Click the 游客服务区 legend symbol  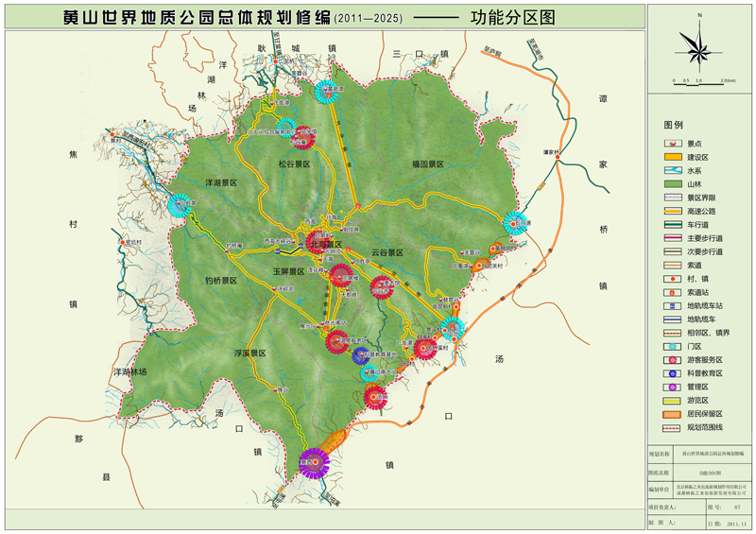673,360
